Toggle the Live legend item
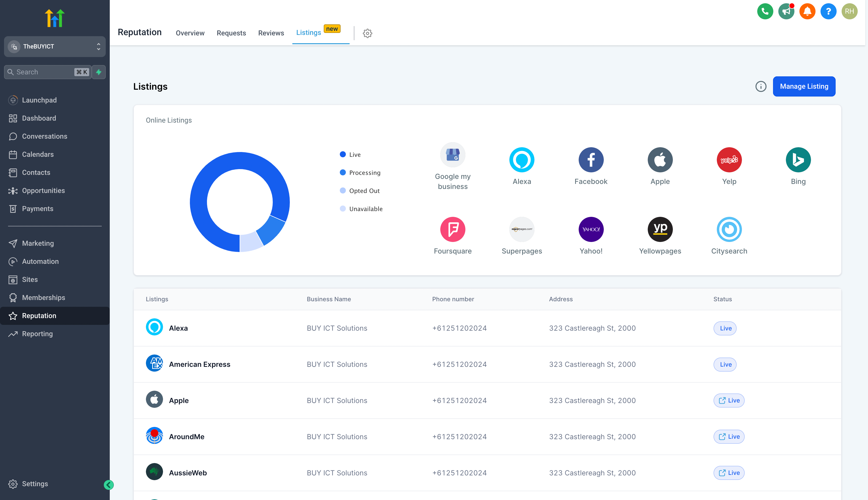Viewport: 868px width, 500px height. point(350,155)
